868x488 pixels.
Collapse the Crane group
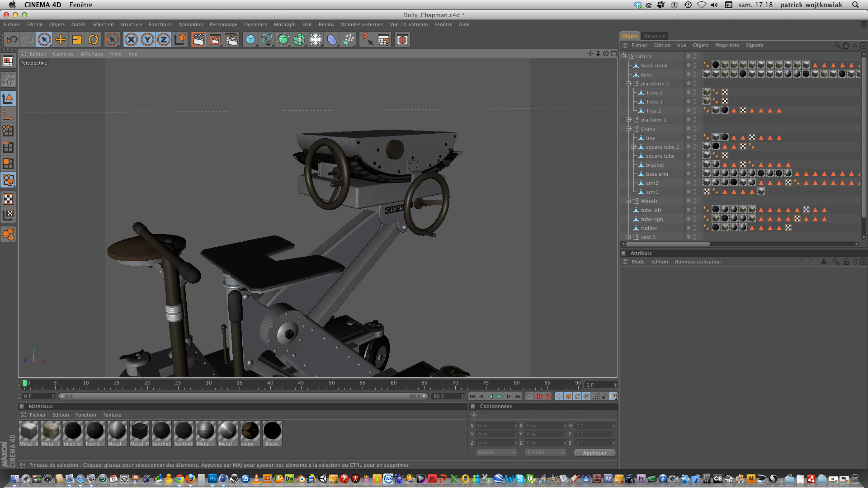pyautogui.click(x=628, y=129)
